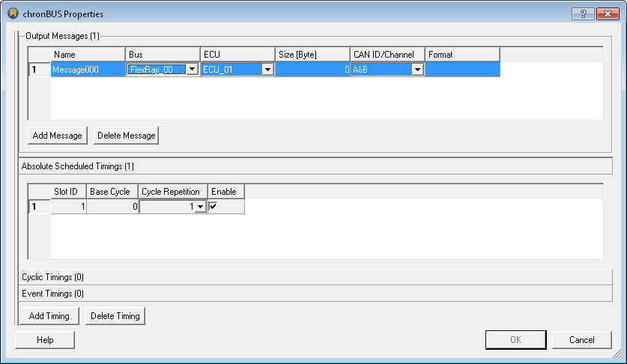The width and height of the screenshot is (627, 364).
Task: Click the dialog resize grip corner
Action: [619, 354]
